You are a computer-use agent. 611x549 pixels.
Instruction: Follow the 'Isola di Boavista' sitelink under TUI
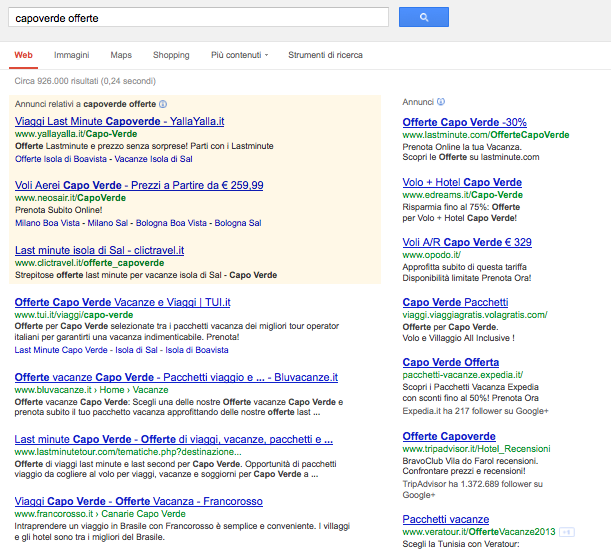pyautogui.click(x=197, y=350)
